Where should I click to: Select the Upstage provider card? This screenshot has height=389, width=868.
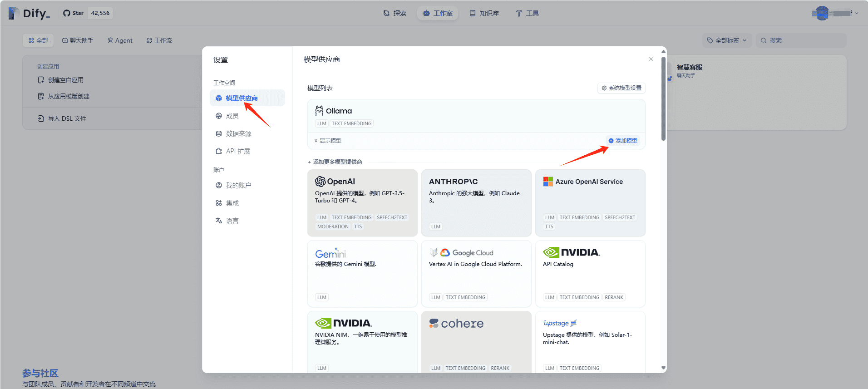coord(590,342)
